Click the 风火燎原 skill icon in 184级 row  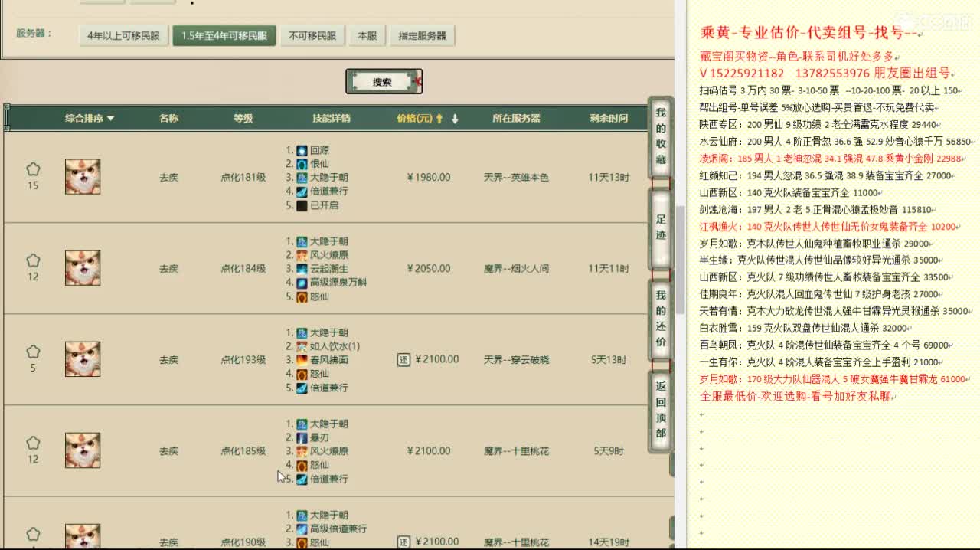(302, 255)
